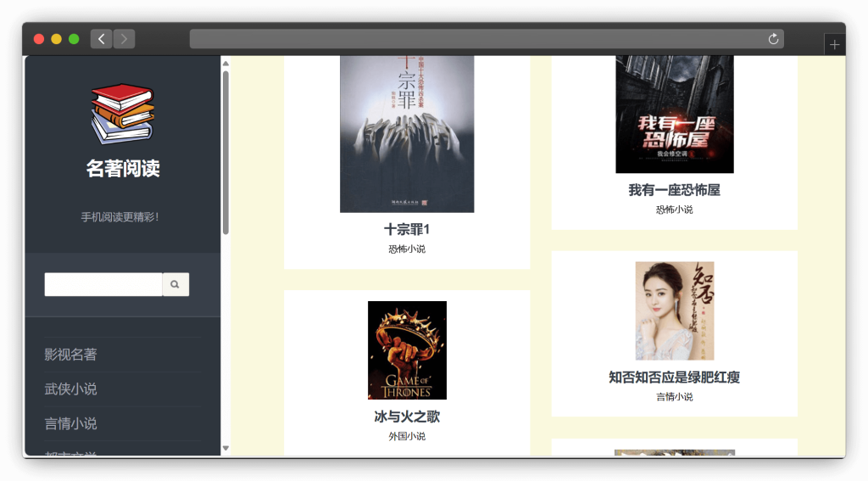Click 恐怖小说 label under 我有一座恐怖屋
Image resolution: width=868 pixels, height=481 pixels.
pos(674,210)
